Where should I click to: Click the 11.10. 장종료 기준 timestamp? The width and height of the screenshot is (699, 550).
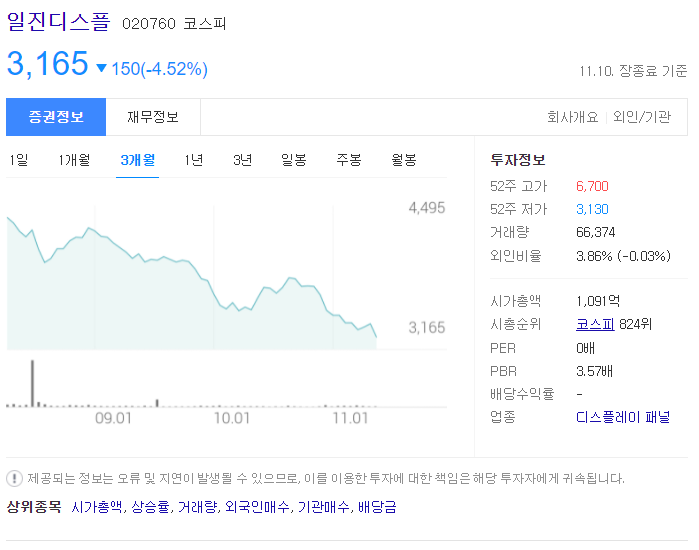tap(633, 71)
